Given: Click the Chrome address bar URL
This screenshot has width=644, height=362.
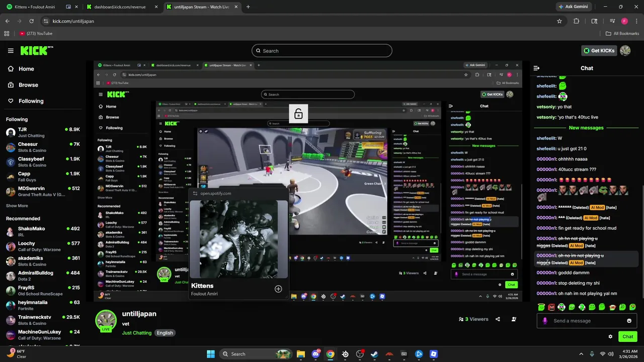Looking at the screenshot, I should 73,21.
